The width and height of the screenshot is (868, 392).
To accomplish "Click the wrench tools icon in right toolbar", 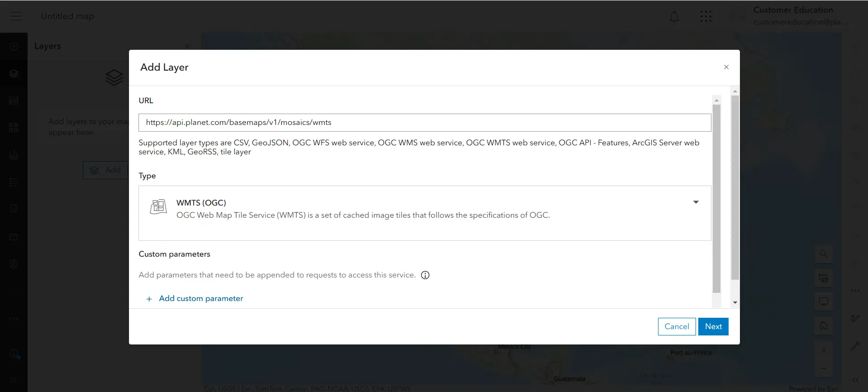I will coord(855,346).
